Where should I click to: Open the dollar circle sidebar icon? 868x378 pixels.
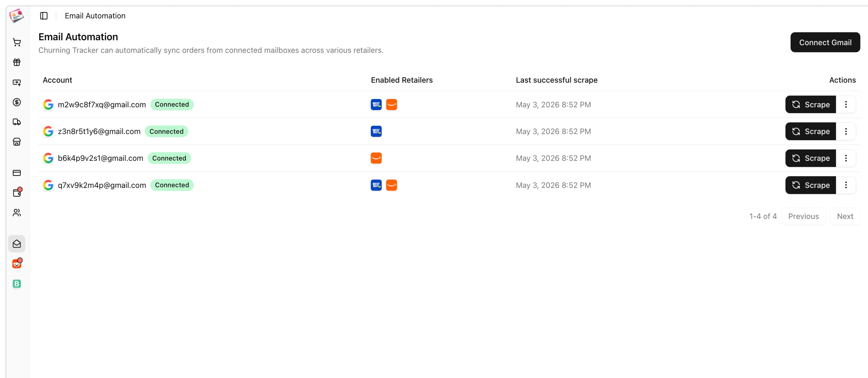pos(17,102)
